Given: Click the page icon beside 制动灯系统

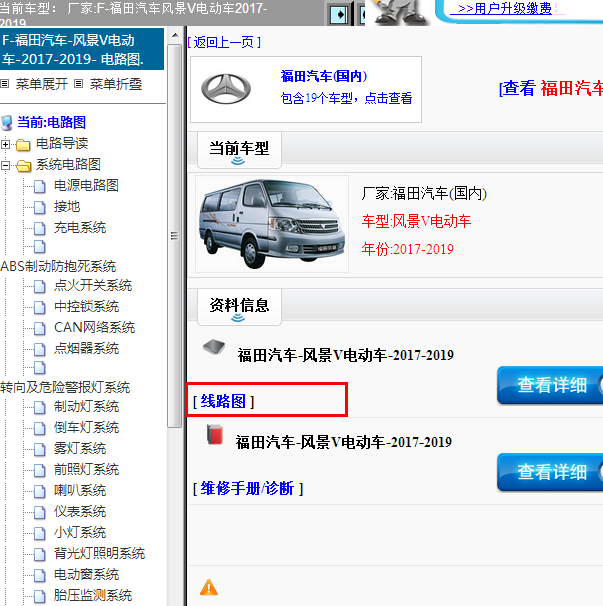Looking at the screenshot, I should pyautogui.click(x=39, y=407).
